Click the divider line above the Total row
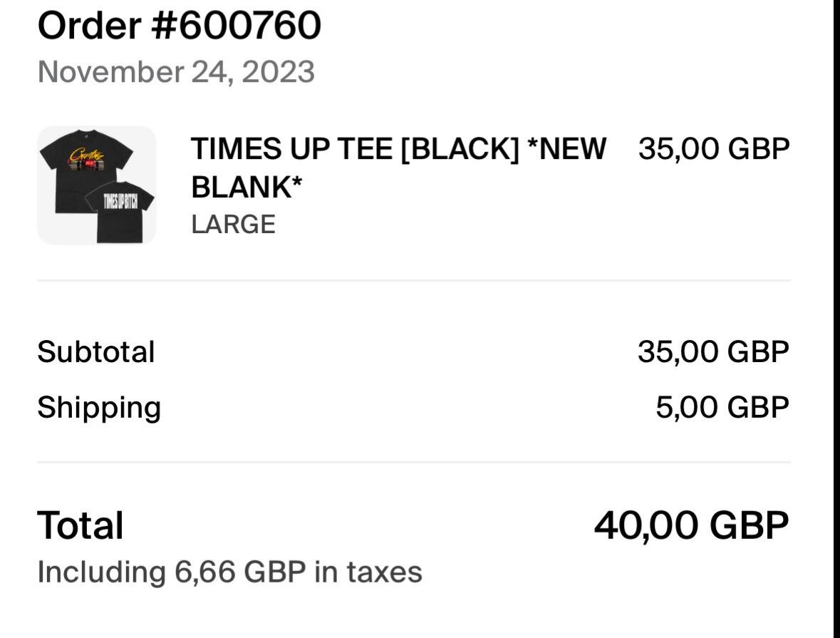The height and width of the screenshot is (638, 840). tap(413, 462)
